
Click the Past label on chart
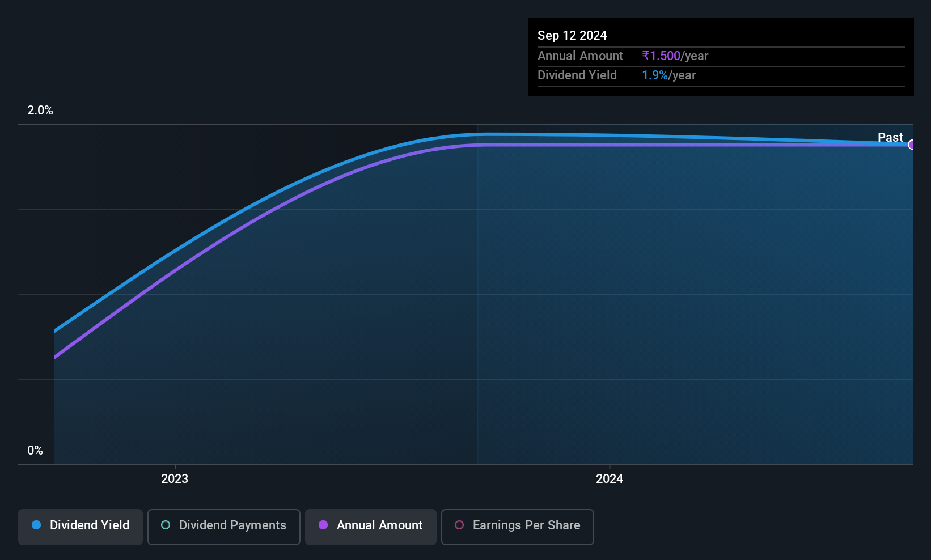[890, 137]
